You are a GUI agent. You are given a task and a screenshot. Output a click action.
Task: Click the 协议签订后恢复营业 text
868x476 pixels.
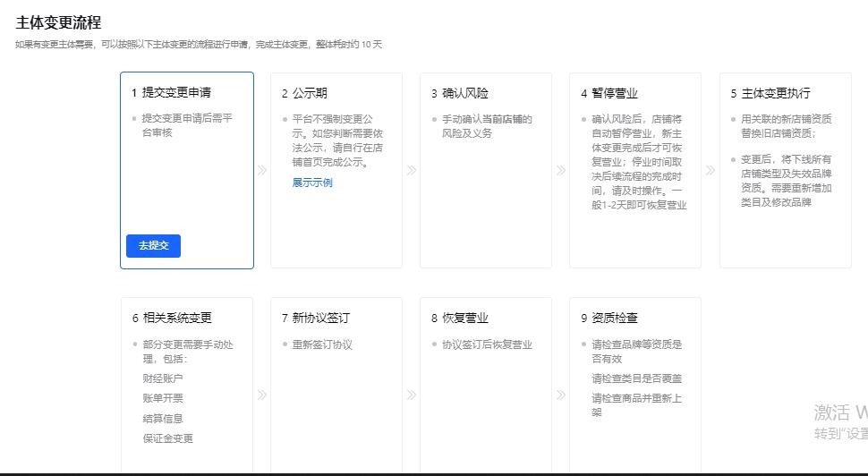point(487,344)
